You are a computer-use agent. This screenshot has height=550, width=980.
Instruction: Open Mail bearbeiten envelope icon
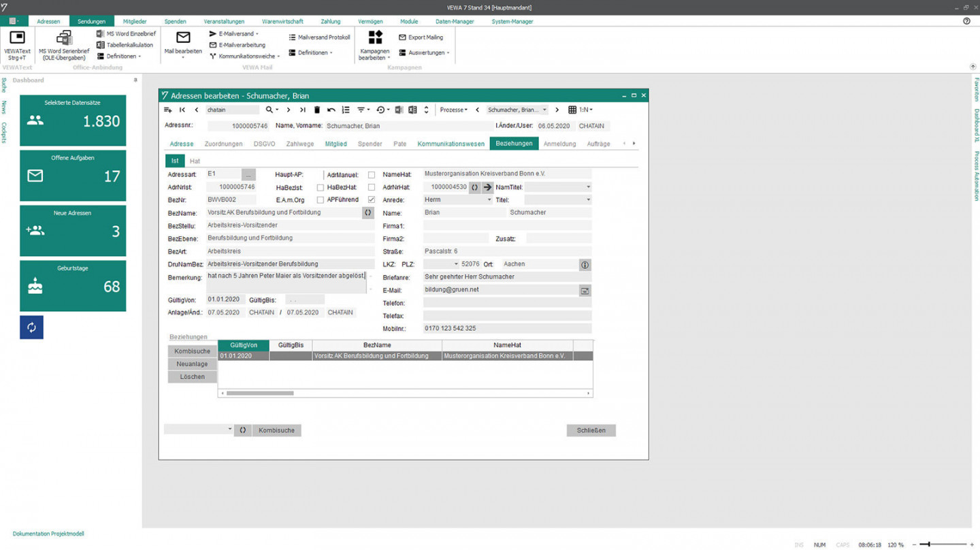[x=183, y=37]
